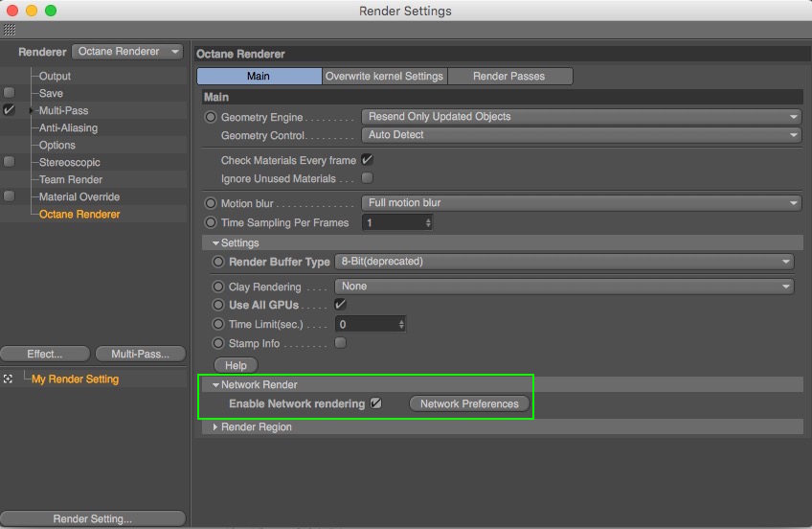The height and width of the screenshot is (529, 812).
Task: Click the Time Limit value field
Action: [x=370, y=324]
